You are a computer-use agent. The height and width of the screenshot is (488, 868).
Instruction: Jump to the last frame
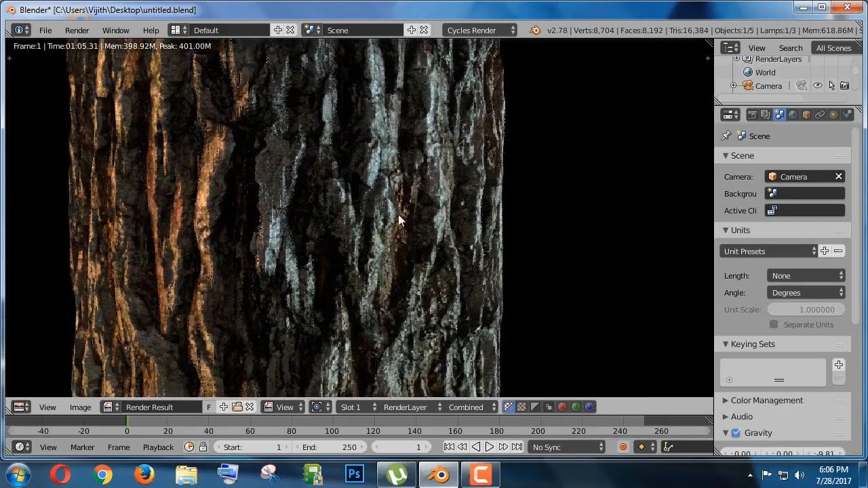(x=517, y=447)
